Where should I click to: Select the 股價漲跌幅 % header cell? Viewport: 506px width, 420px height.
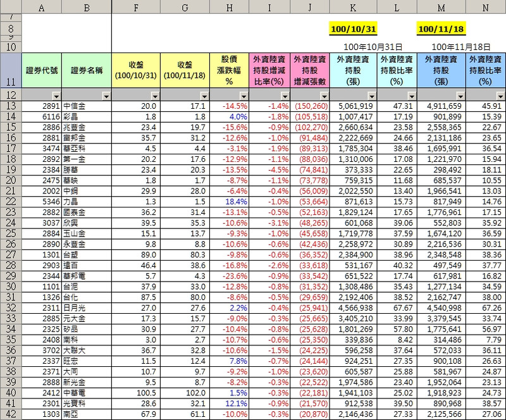[229, 70]
